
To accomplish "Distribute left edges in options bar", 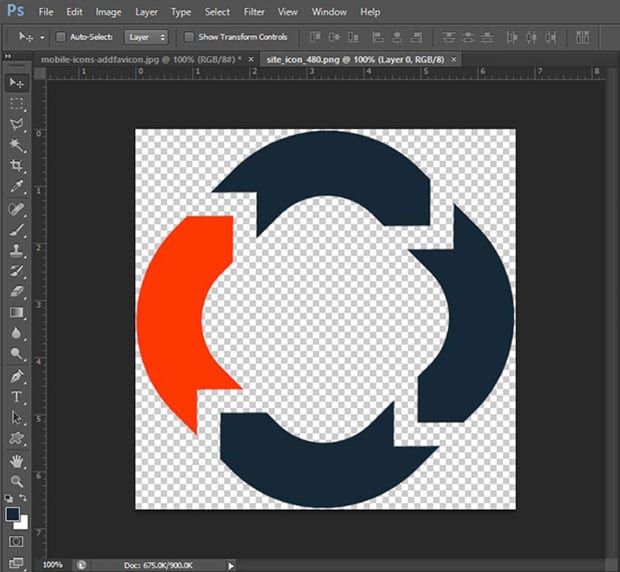I will 512,37.
